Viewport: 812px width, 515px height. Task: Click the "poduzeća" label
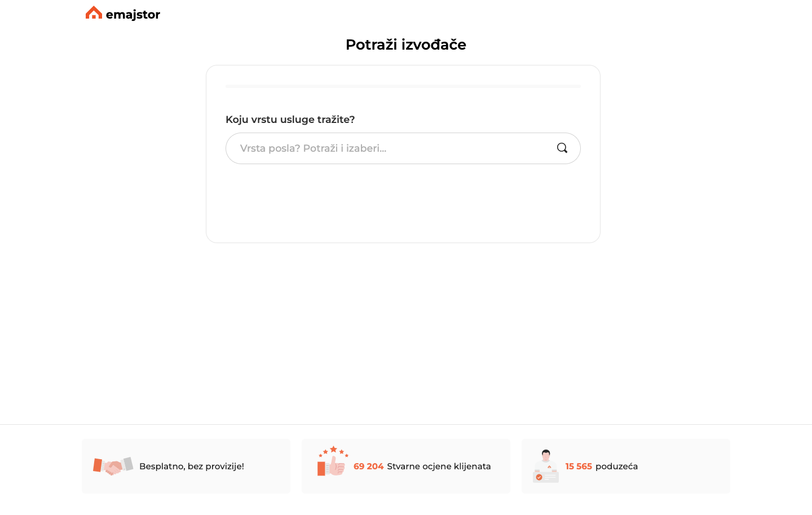point(616,466)
